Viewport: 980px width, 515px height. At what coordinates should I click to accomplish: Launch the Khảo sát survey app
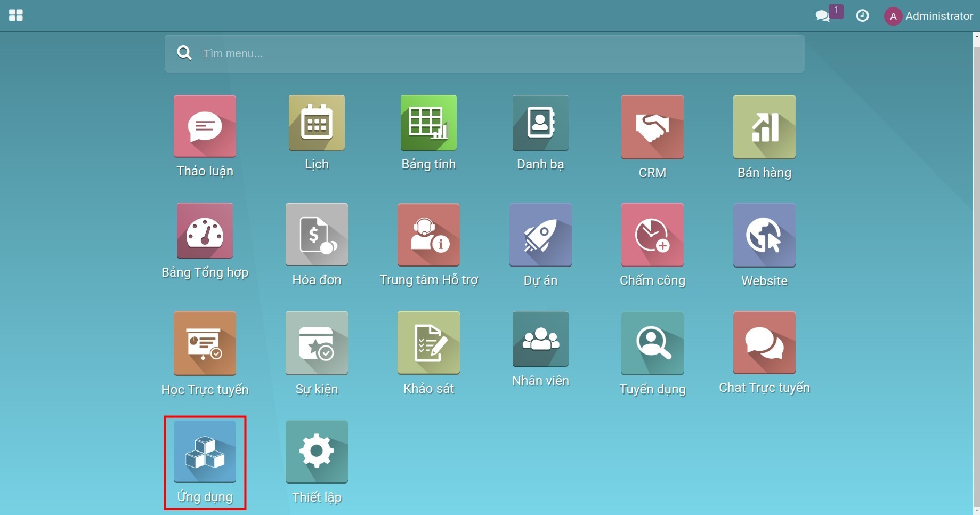pyautogui.click(x=428, y=342)
